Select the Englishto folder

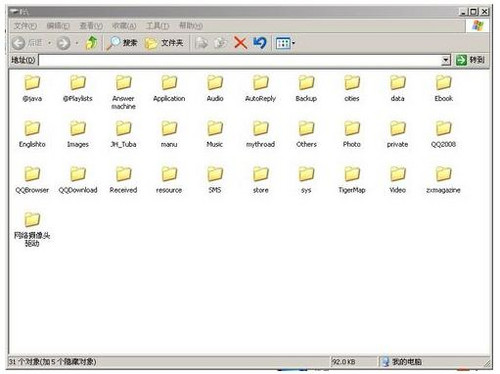(32, 134)
